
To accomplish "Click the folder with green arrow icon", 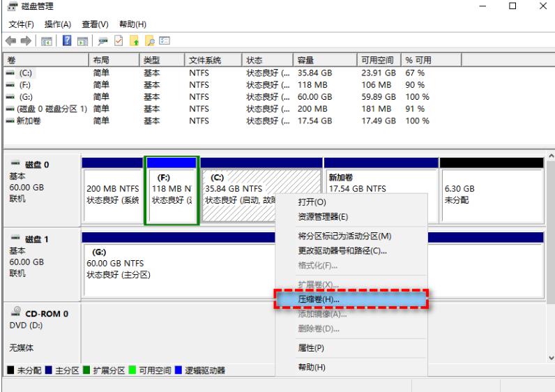I will click(134, 41).
